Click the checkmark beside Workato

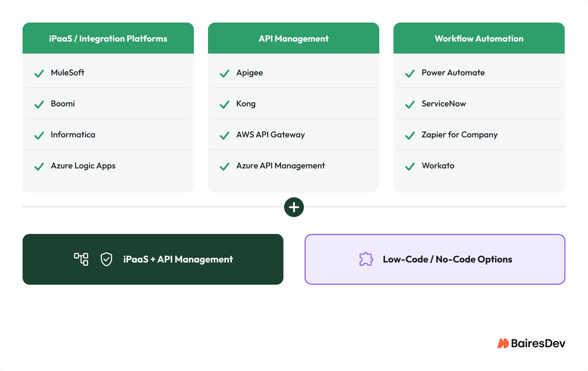tap(410, 166)
